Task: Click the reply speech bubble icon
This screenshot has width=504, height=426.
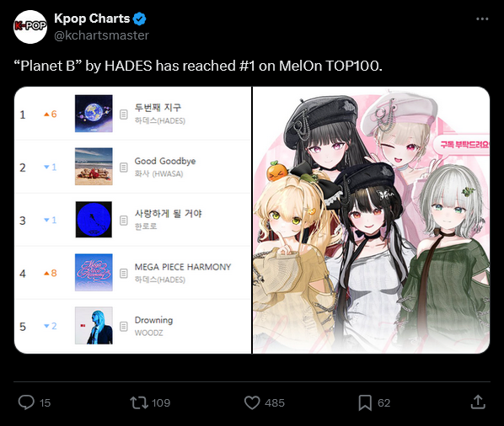Action: 26,402
